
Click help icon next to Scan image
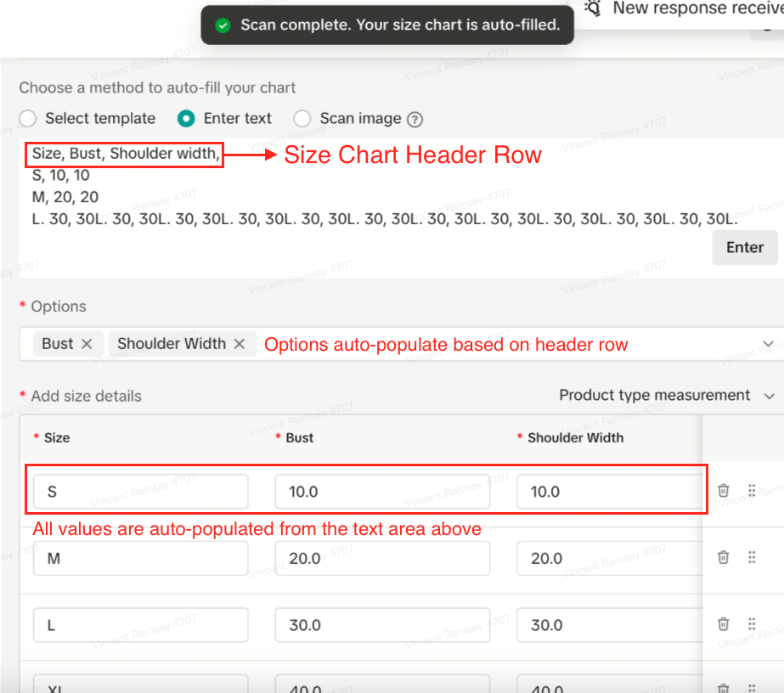point(415,119)
